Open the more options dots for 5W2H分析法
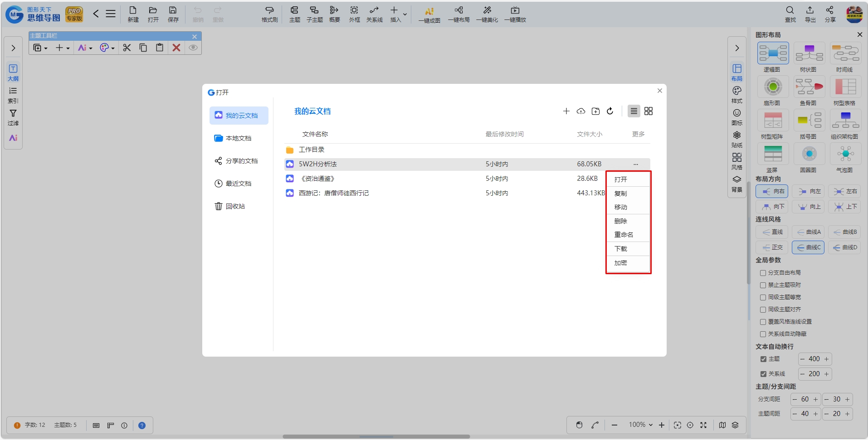868x440 pixels. tap(636, 164)
